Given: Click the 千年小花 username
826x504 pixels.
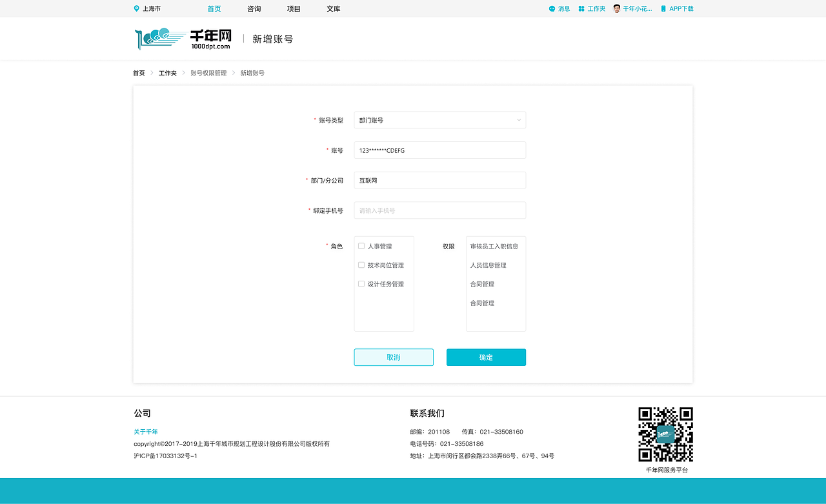Looking at the screenshot, I should [638, 9].
